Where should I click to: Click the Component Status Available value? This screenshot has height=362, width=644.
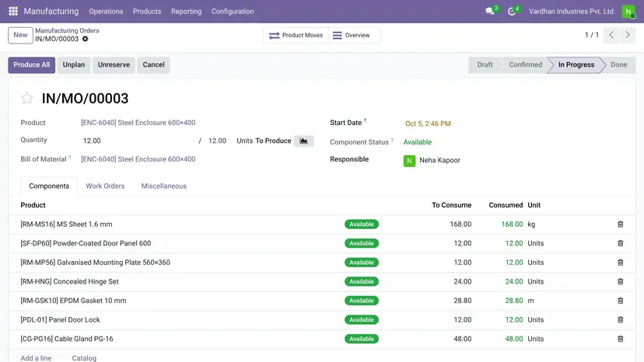point(418,142)
